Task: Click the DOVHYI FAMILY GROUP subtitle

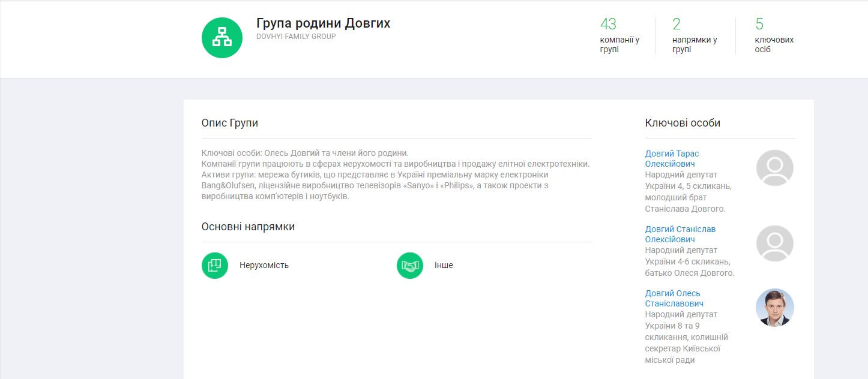Action: point(296,37)
